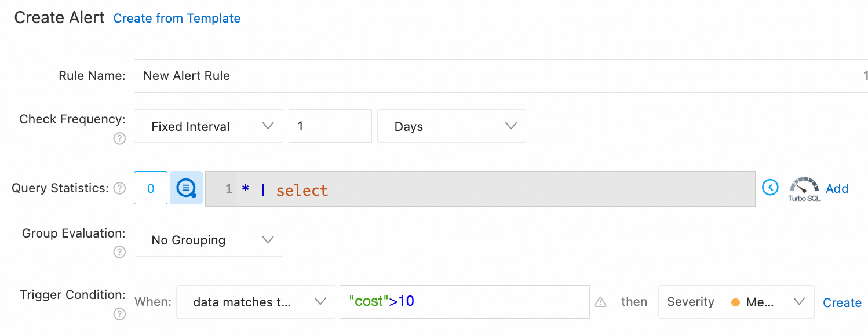Expand the No Grouping dropdown

[x=209, y=240]
